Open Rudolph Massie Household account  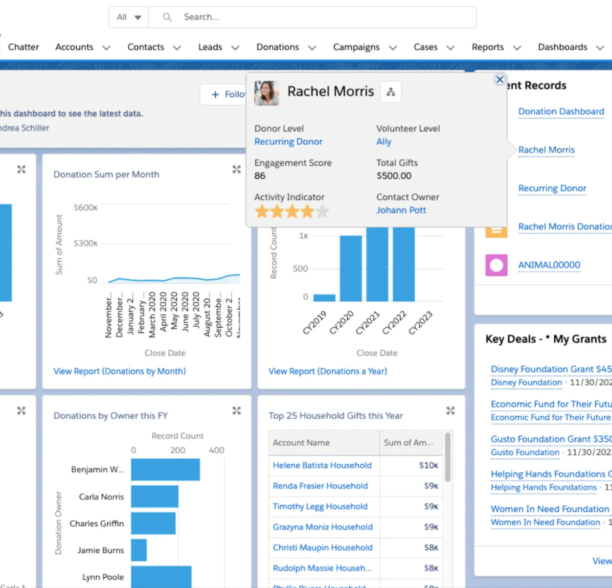coord(322,568)
